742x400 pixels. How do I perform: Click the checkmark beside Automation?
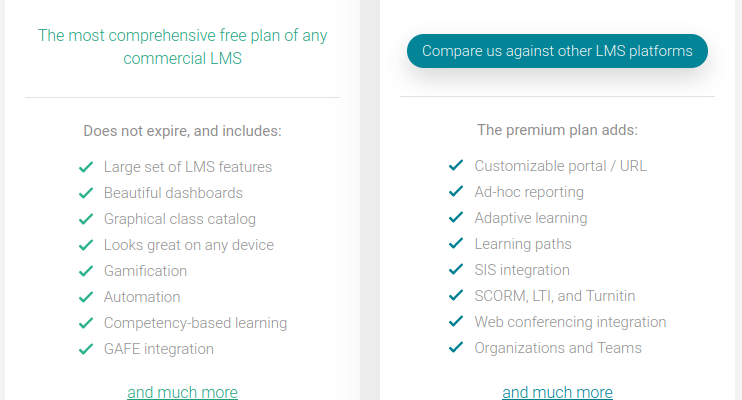[86, 297]
